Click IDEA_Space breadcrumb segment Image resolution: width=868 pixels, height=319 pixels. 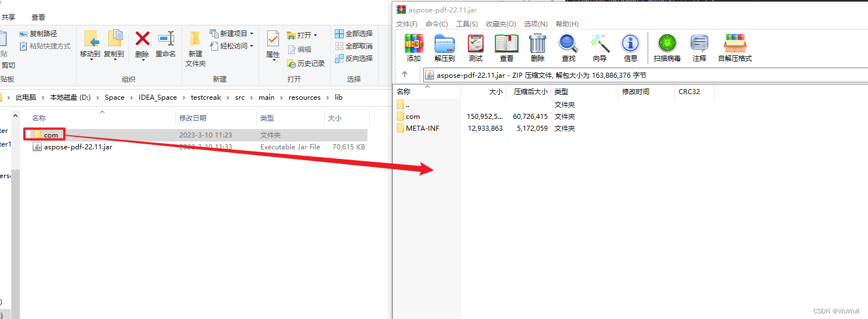tap(158, 98)
